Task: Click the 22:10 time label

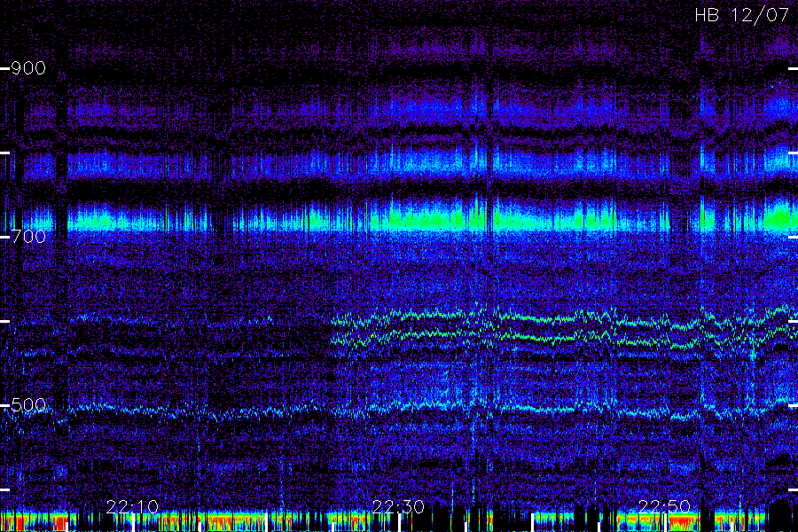Action: pyautogui.click(x=132, y=506)
